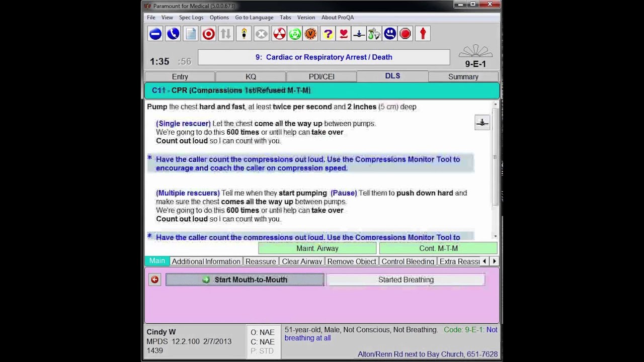Switch to the KQ tab
This screenshot has height=362, width=644.
coord(251,76)
